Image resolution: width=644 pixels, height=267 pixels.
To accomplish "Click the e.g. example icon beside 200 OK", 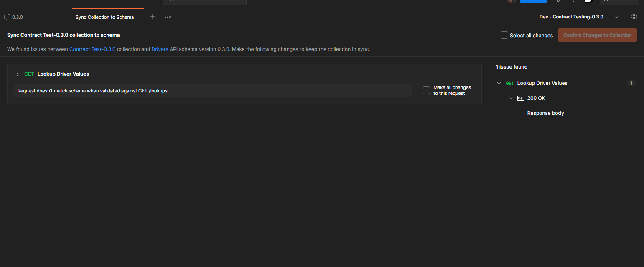I will pyautogui.click(x=520, y=98).
